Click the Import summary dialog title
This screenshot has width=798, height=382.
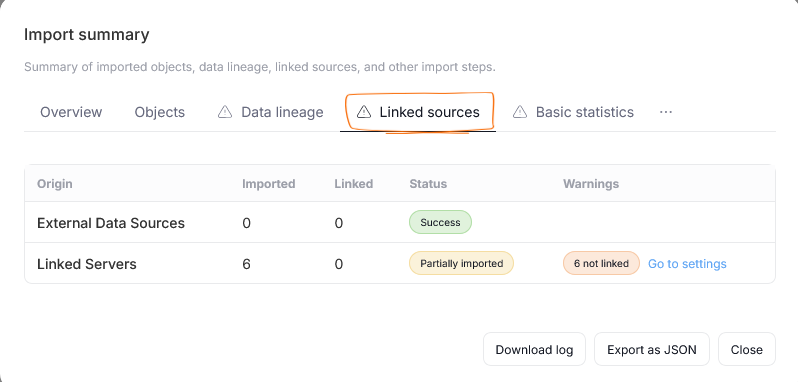tap(87, 35)
